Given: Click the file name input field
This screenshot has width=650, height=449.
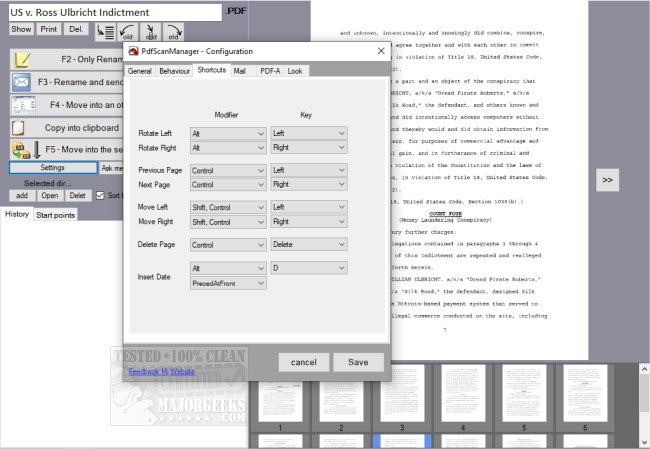Looking at the screenshot, I should pyautogui.click(x=115, y=12).
